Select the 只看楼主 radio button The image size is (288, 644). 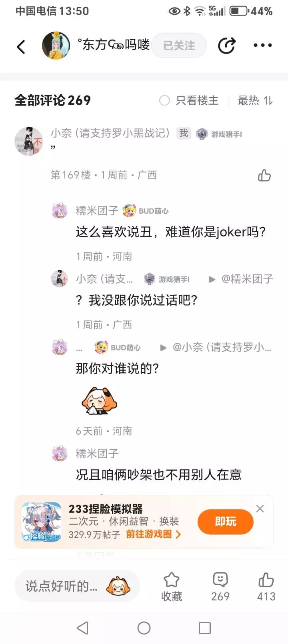(164, 100)
